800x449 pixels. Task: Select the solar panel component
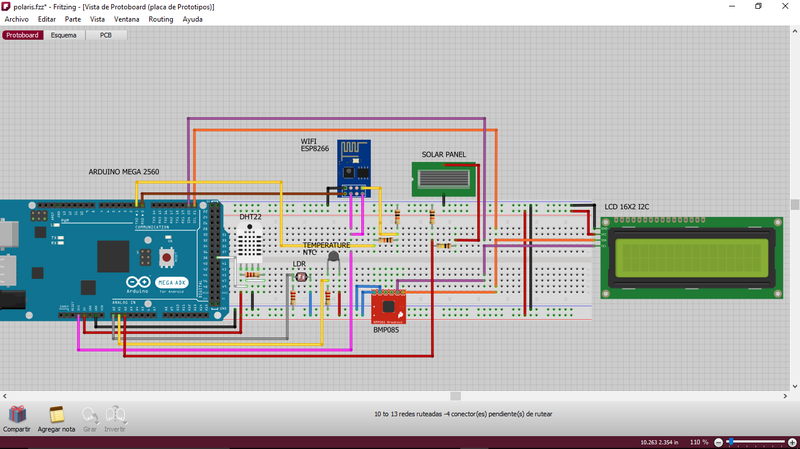444,181
